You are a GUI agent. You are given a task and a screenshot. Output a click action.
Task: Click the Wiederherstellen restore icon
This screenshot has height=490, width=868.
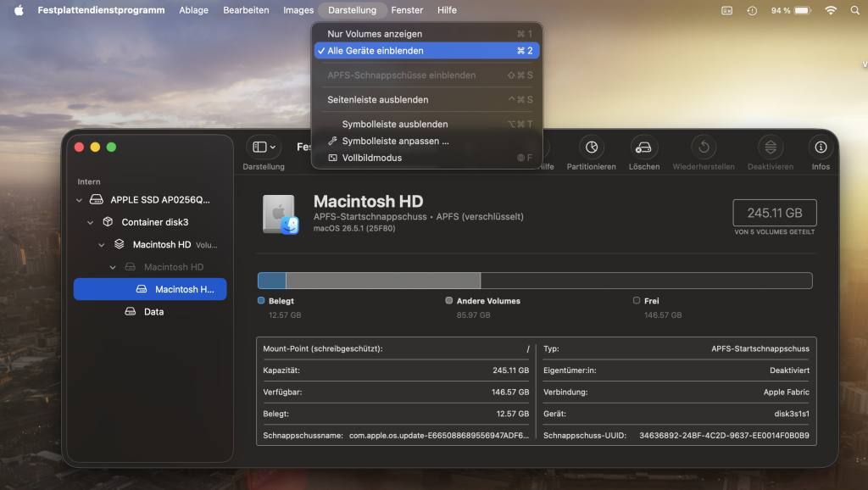coord(704,147)
